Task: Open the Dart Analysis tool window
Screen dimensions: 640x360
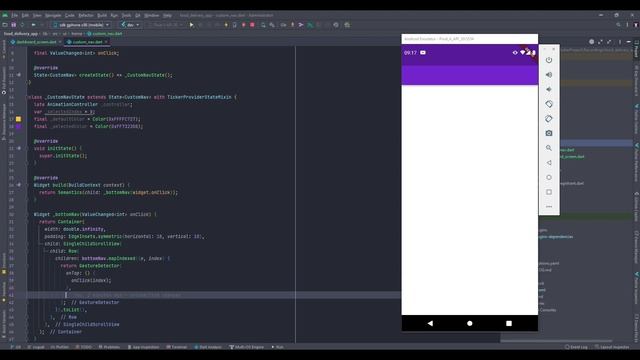Action: click(x=208, y=347)
